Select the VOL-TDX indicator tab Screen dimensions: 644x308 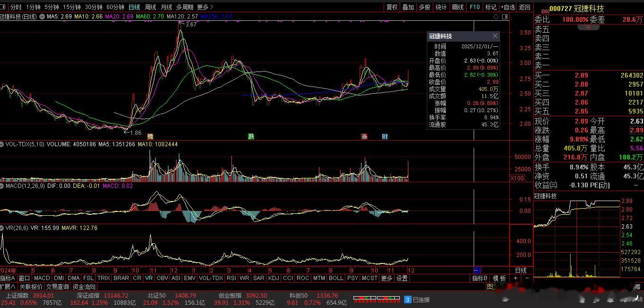click(211, 278)
